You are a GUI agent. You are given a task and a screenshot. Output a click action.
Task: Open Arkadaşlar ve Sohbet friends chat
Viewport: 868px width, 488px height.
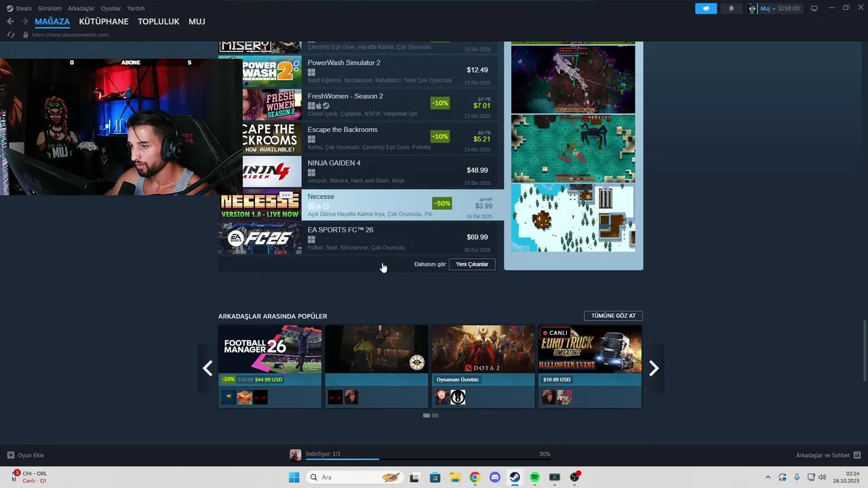pyautogui.click(x=828, y=455)
